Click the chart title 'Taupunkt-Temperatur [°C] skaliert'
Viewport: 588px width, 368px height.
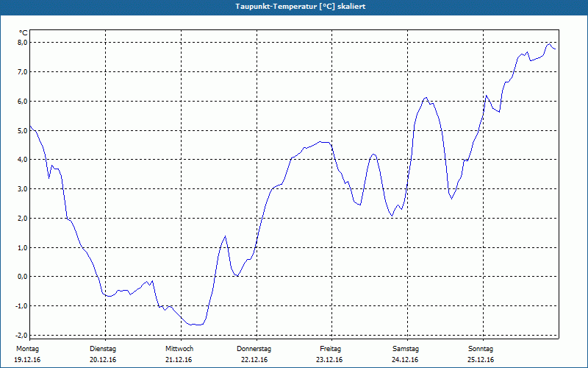click(x=301, y=7)
